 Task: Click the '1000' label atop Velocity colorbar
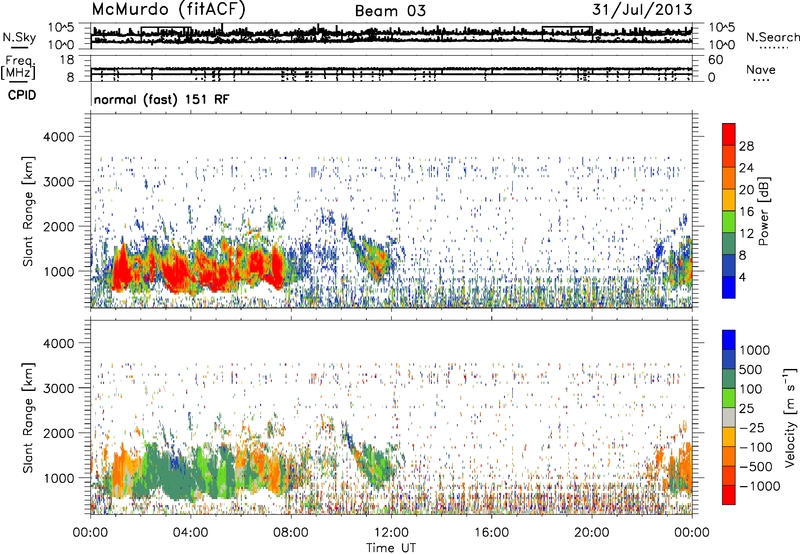[755, 350]
